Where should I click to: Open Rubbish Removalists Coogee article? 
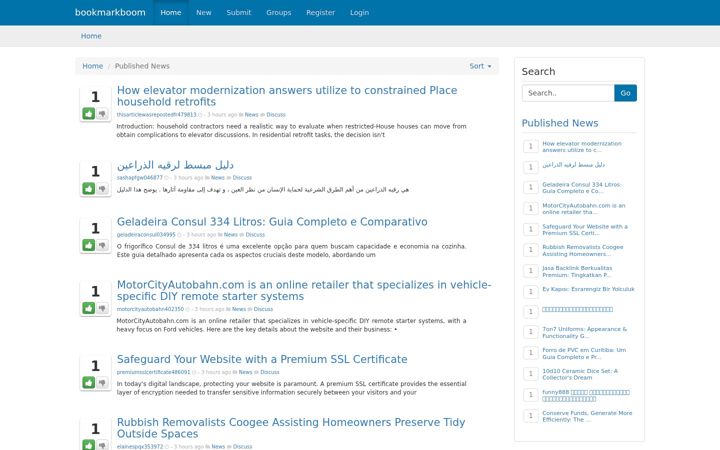coord(291,428)
